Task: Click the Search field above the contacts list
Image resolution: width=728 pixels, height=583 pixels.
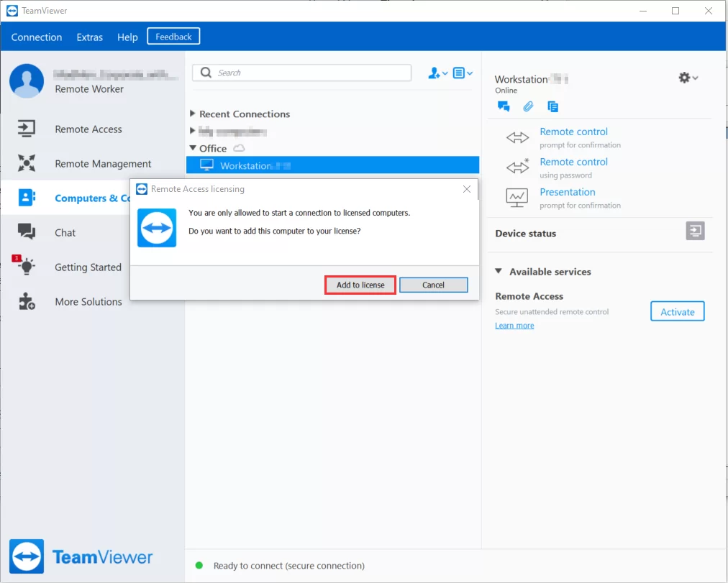Action: coord(301,73)
